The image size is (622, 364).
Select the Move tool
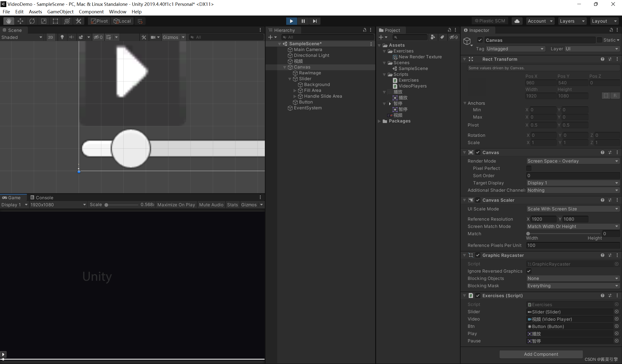pyautogui.click(x=20, y=21)
